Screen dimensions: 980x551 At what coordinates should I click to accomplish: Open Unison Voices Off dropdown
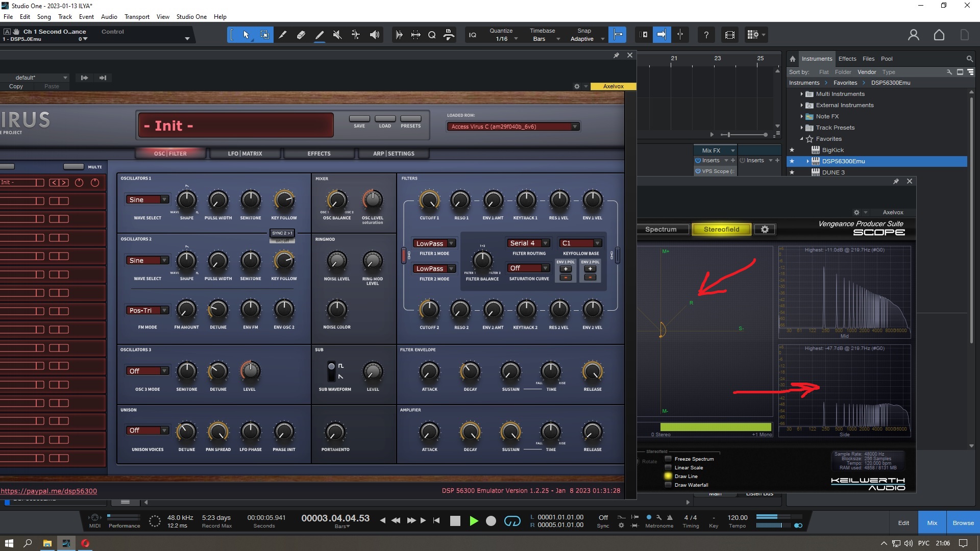coord(148,430)
